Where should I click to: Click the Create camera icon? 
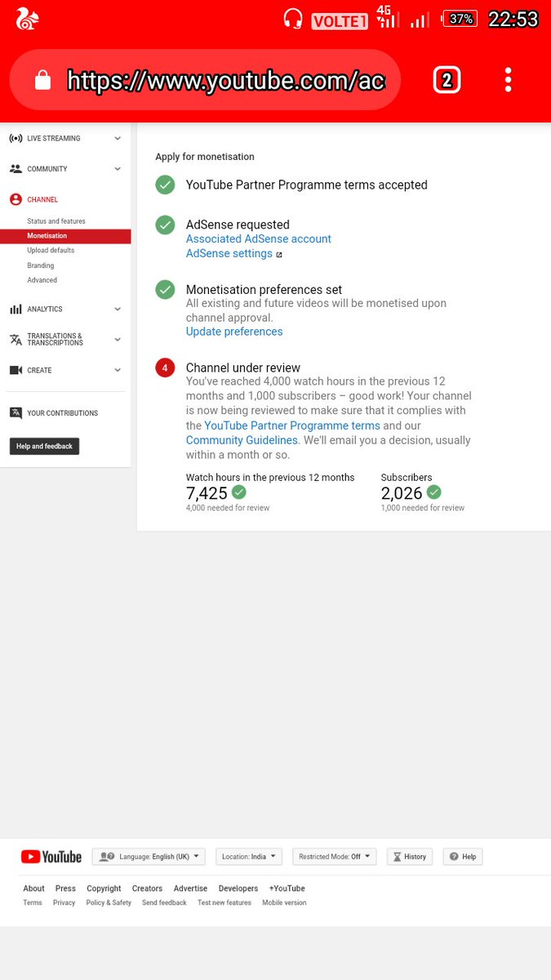[16, 370]
